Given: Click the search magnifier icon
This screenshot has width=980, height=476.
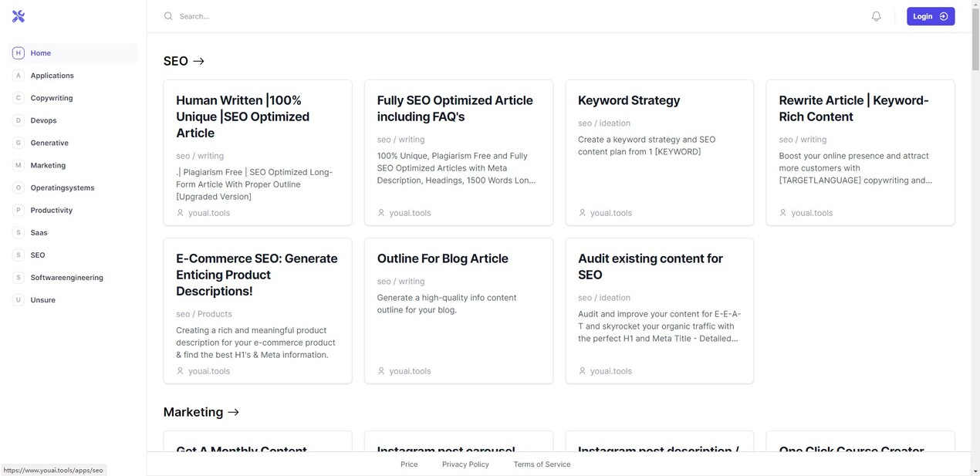Looking at the screenshot, I should [x=168, y=16].
